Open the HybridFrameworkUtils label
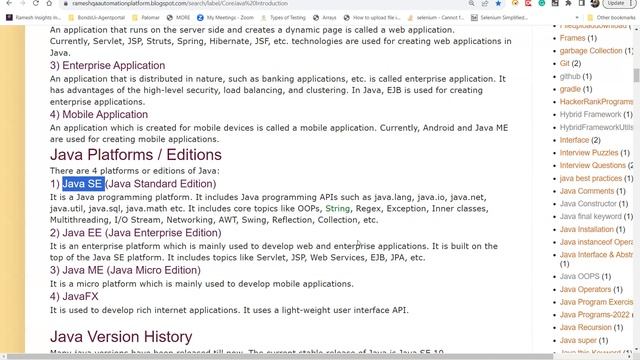Screen dimensions: 640x360 pyautogui.click(x=596, y=127)
